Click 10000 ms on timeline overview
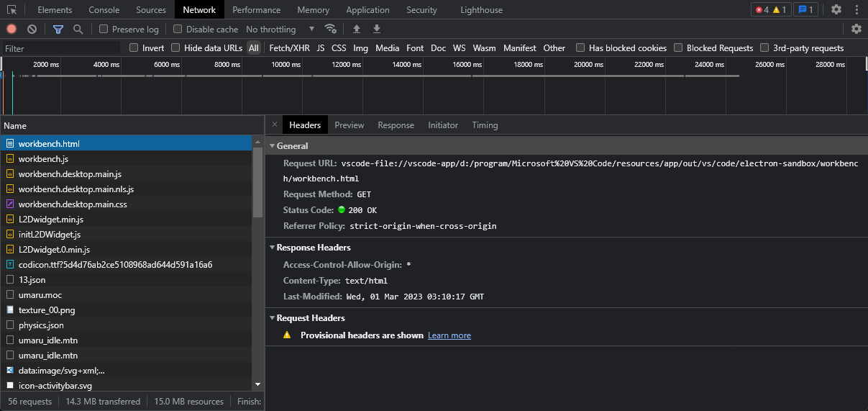Viewport: 868px width, 411px height. [x=286, y=65]
